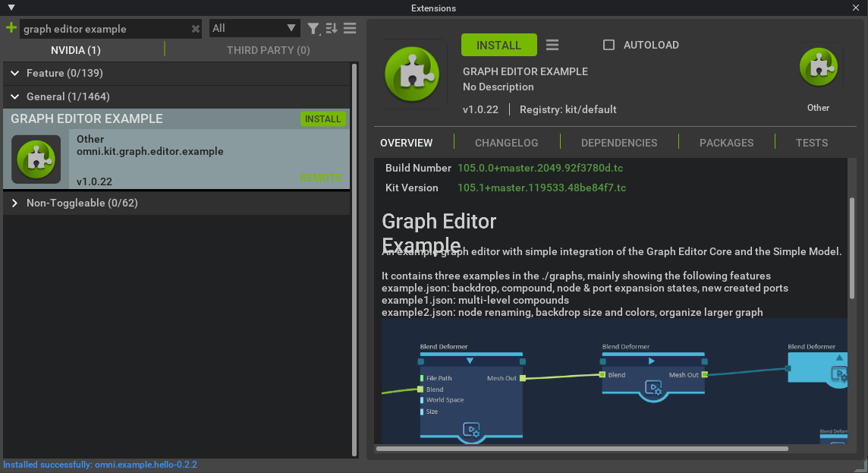Click the Installed successfully status message
Screen dimensions: 868x473
coord(100,465)
